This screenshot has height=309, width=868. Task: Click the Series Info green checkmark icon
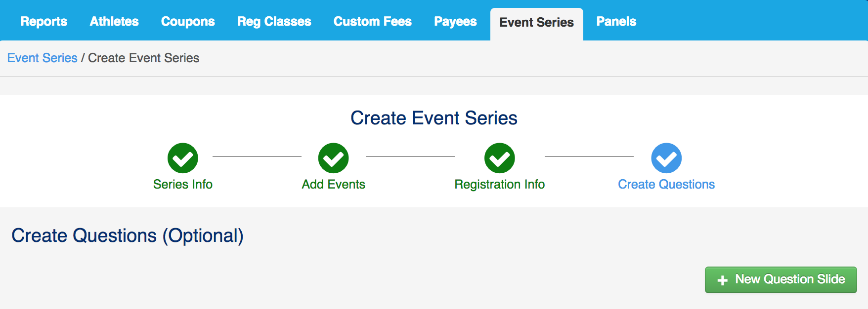point(183,158)
